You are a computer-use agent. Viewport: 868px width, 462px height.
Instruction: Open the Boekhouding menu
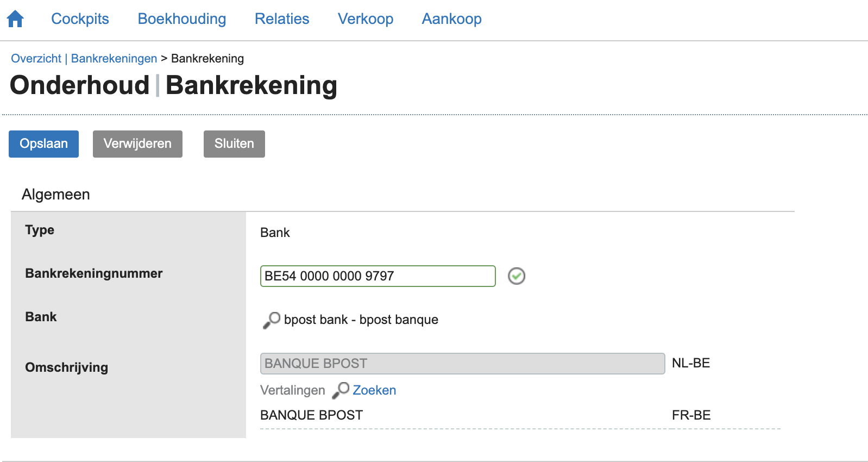pos(181,19)
